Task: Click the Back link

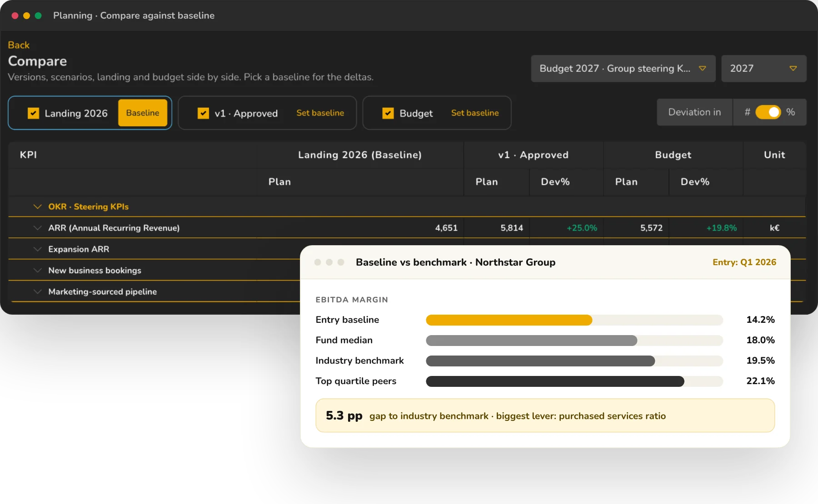Action: click(19, 45)
